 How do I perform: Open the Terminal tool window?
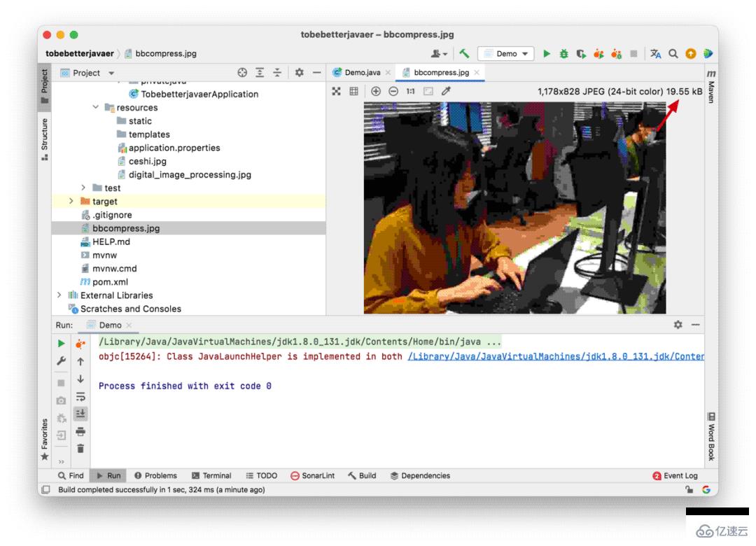[211, 475]
